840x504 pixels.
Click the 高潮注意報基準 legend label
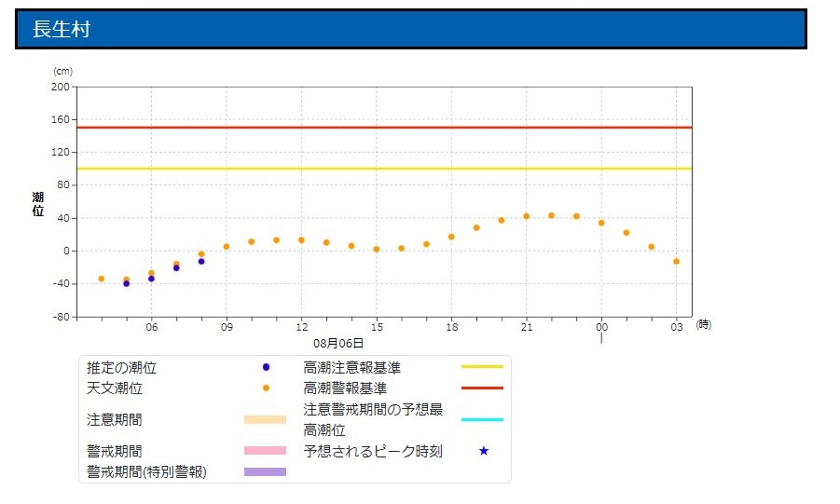click(x=352, y=367)
